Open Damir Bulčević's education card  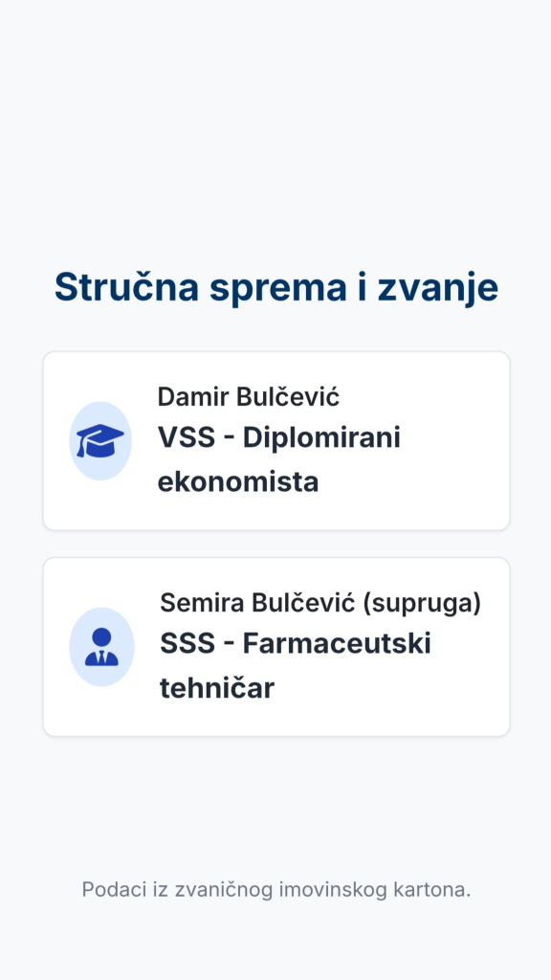pyautogui.click(x=276, y=440)
